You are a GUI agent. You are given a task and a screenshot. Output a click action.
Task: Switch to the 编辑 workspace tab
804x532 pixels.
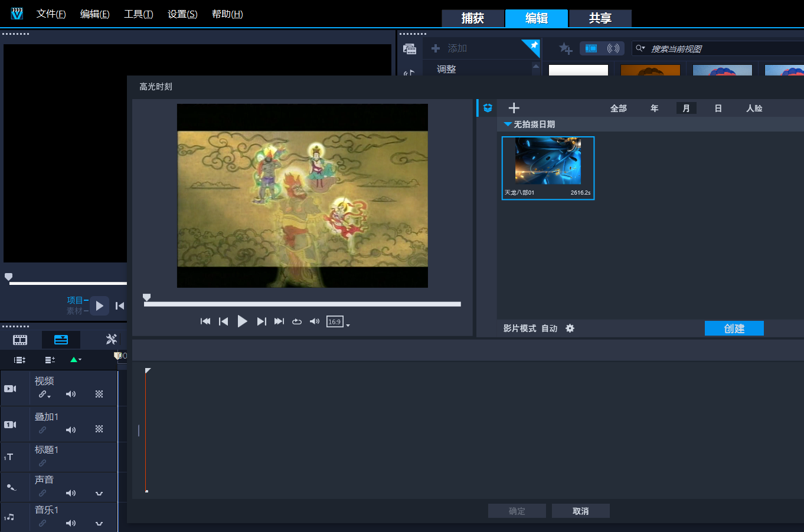click(x=537, y=18)
